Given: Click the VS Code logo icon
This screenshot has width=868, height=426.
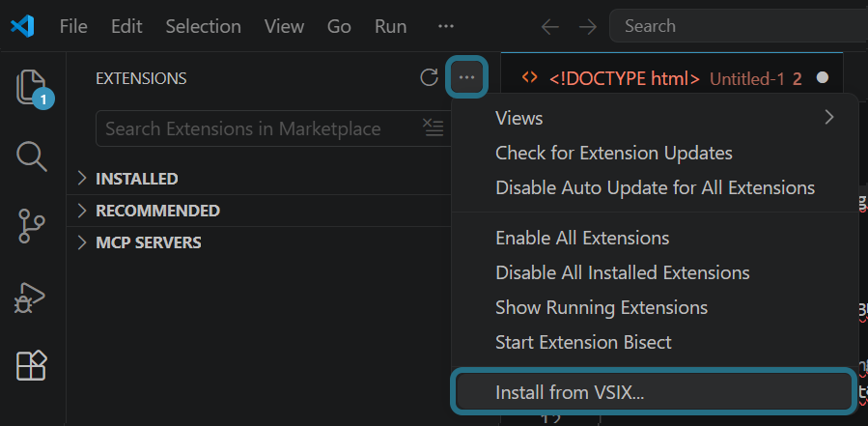Looking at the screenshot, I should (22, 26).
